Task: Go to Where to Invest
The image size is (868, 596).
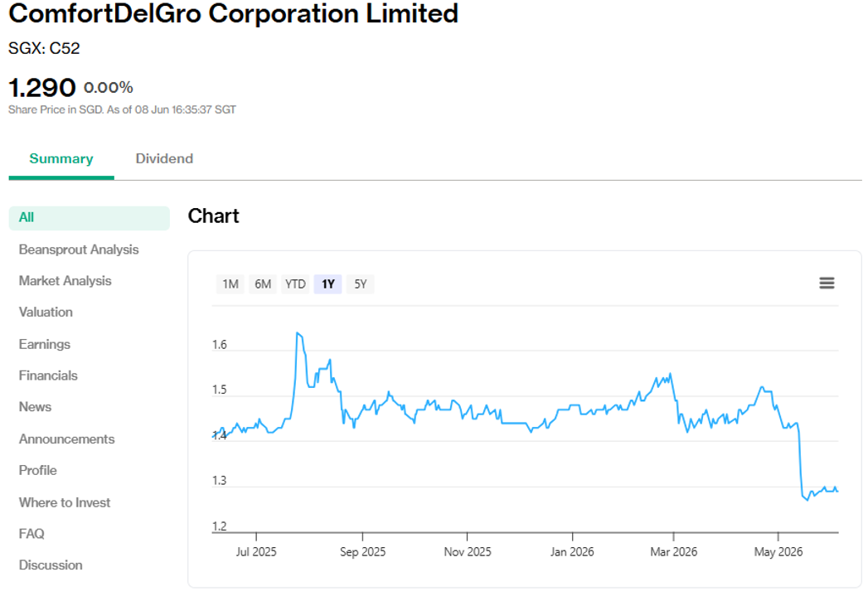Action: point(64,502)
